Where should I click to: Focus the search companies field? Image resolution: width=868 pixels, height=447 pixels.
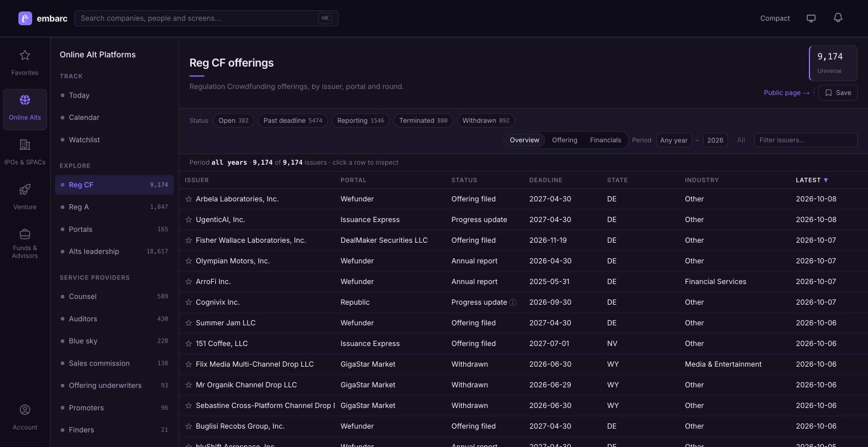[206, 18]
